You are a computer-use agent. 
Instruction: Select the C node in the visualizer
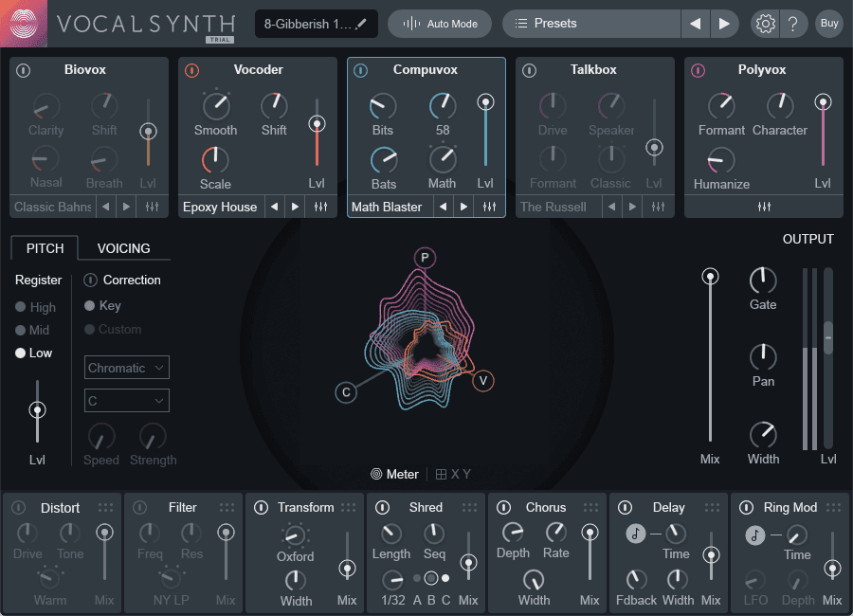coord(346,392)
